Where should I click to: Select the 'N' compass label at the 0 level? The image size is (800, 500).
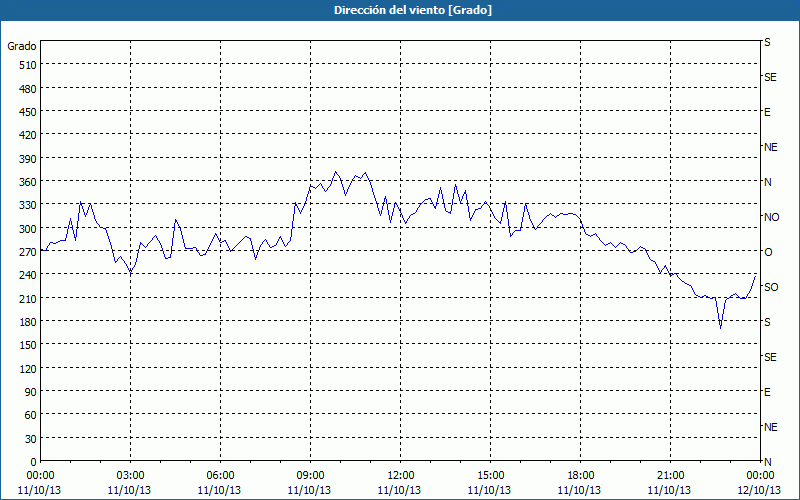[x=767, y=462]
